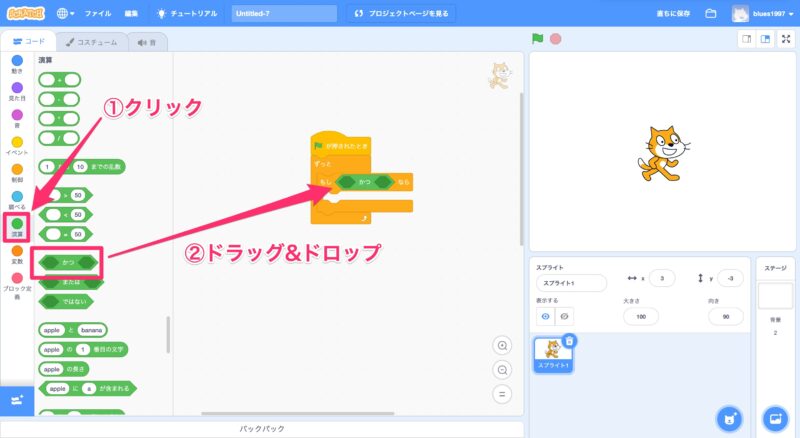Hide the sprite with crossed-eye icon
Viewport: 800px width, 438px height.
pos(565,315)
